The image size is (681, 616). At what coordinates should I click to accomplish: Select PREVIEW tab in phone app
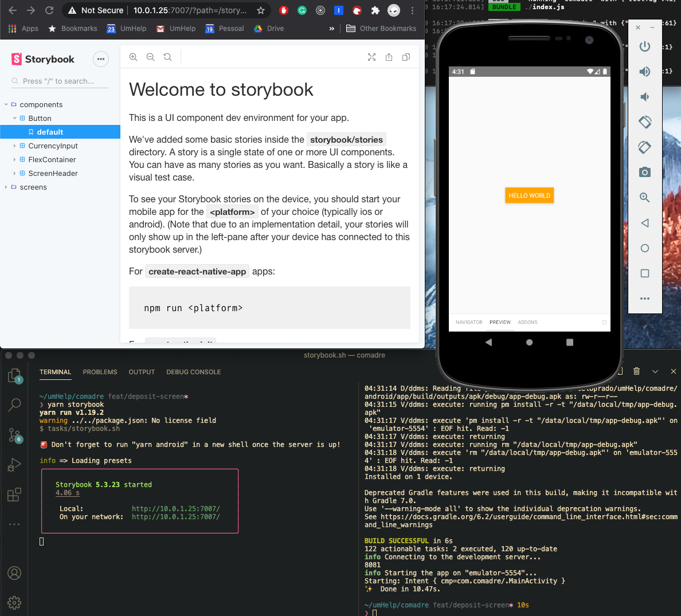click(500, 322)
